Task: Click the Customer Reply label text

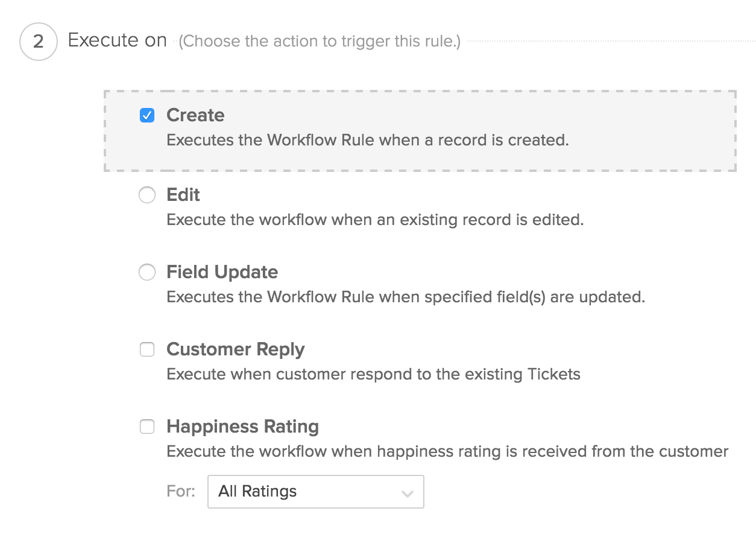Action: pos(235,349)
